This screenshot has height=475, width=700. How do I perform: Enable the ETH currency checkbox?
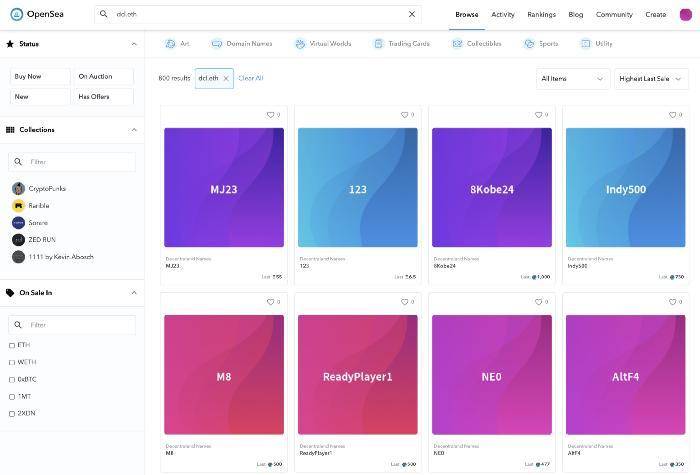coord(12,345)
